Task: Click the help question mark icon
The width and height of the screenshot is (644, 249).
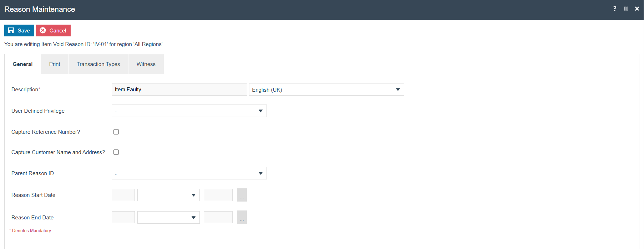Action: pyautogui.click(x=615, y=9)
